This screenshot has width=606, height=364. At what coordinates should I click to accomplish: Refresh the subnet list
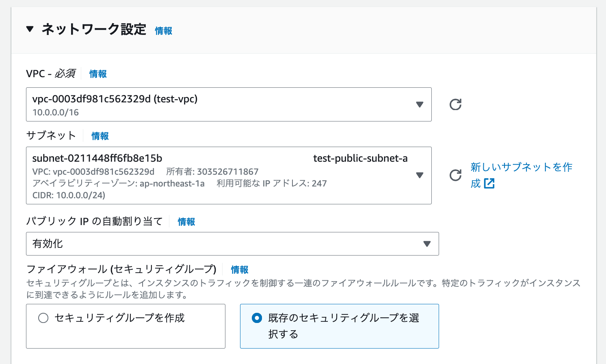[455, 175]
